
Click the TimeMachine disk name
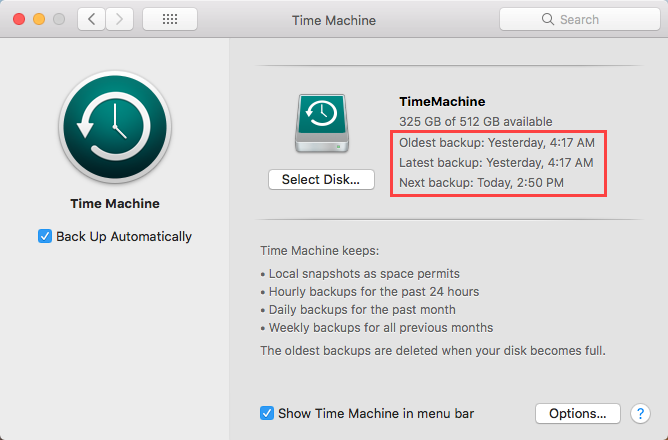click(442, 101)
